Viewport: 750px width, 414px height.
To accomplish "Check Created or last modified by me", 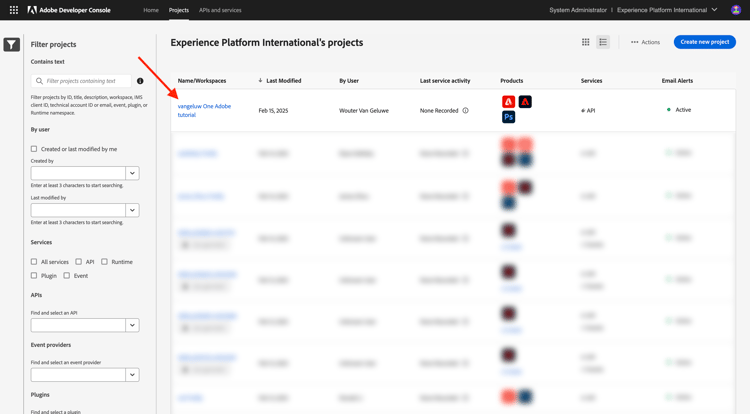I will coord(34,149).
